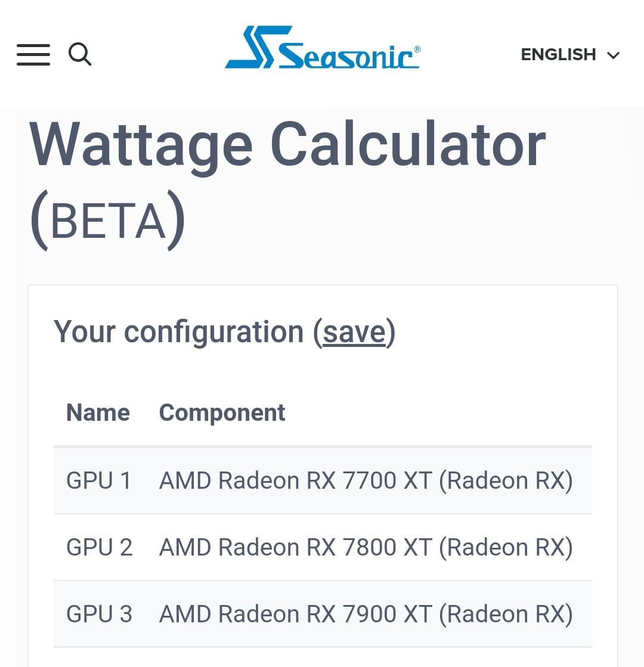Image resolution: width=644 pixels, height=667 pixels.
Task: Switch site language via ENGLISH selector
Action: click(x=558, y=54)
